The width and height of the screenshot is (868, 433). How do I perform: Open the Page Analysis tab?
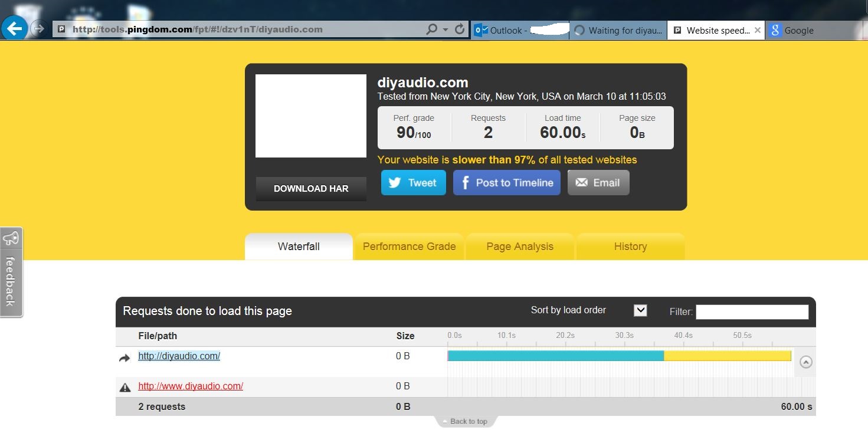pyautogui.click(x=520, y=247)
